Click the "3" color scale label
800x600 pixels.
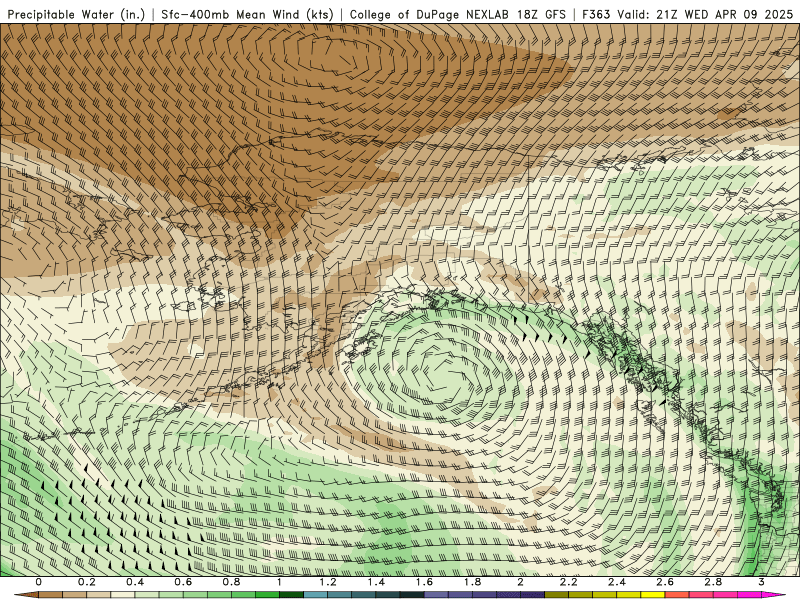pyautogui.click(x=761, y=582)
